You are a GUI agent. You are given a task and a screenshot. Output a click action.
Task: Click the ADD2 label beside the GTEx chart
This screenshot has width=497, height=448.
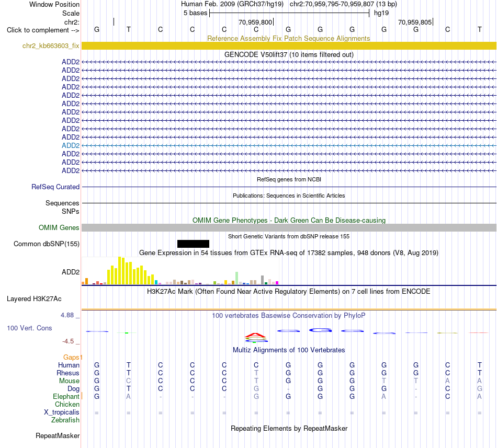click(71, 272)
